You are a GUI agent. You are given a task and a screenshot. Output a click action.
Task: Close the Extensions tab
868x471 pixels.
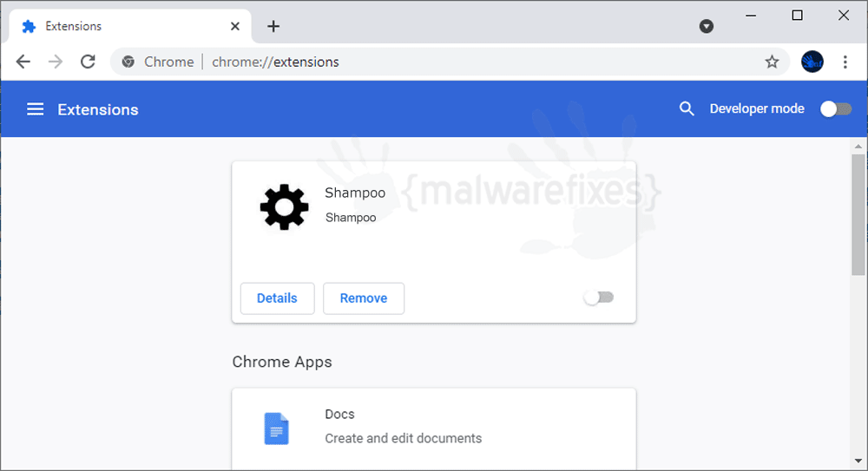pyautogui.click(x=234, y=26)
